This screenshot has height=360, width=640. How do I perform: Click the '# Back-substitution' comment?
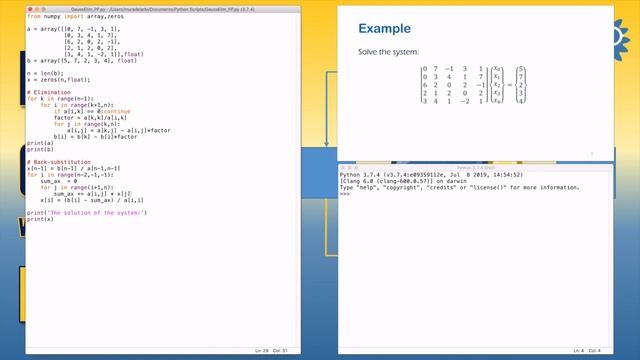pyautogui.click(x=59, y=162)
